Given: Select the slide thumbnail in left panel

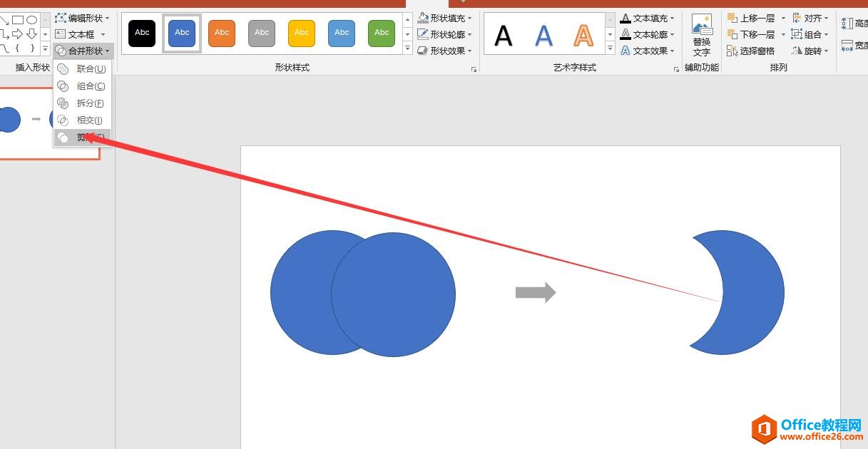Looking at the screenshot, I should 49,122.
